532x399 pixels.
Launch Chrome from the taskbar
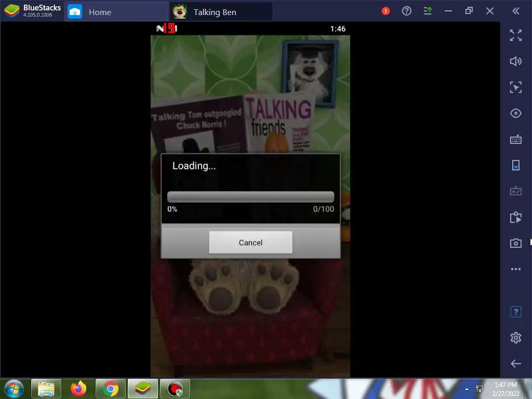111,389
